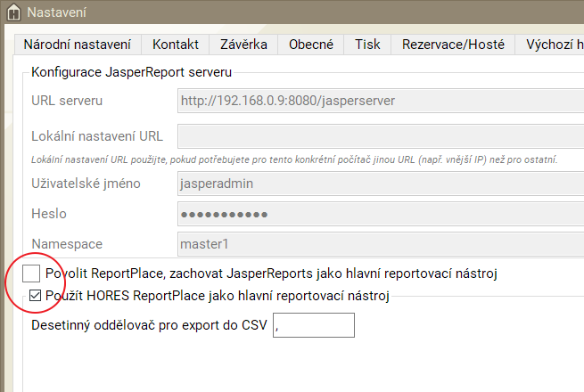Go to the Obecné tab
The image size is (584, 392).
pos(311,45)
